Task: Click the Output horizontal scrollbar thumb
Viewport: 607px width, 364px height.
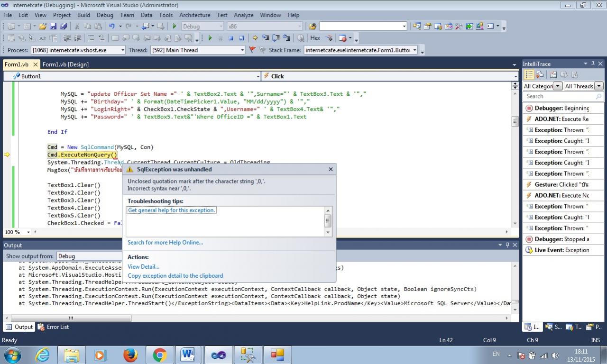Action: tap(71, 318)
